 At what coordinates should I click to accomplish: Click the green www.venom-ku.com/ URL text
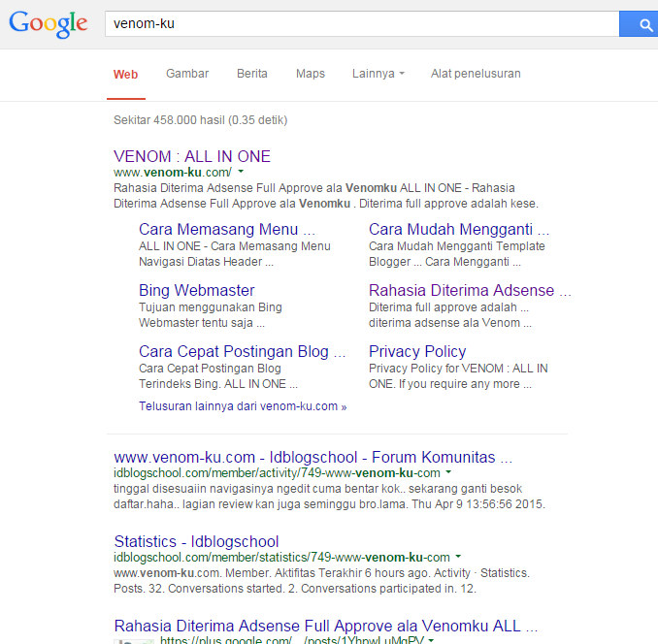click(172, 173)
